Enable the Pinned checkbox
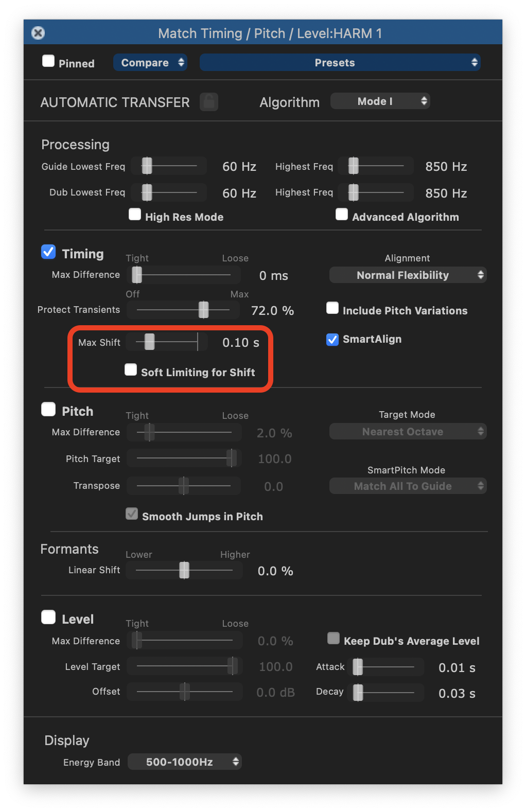Viewport: 526px width, 812px height. coord(48,61)
